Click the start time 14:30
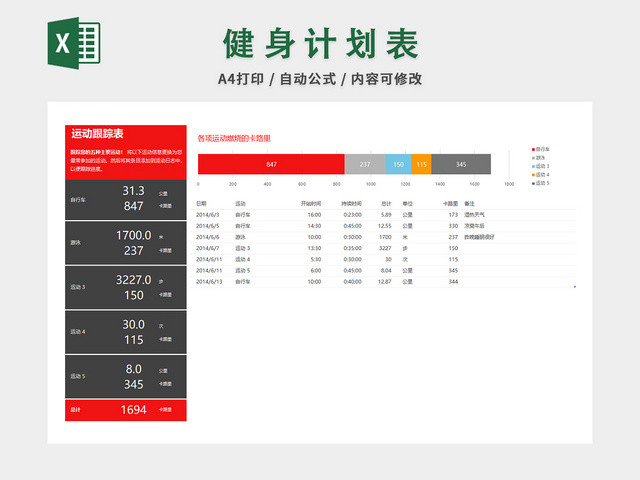Image resolution: width=640 pixels, height=480 pixels. point(314,226)
